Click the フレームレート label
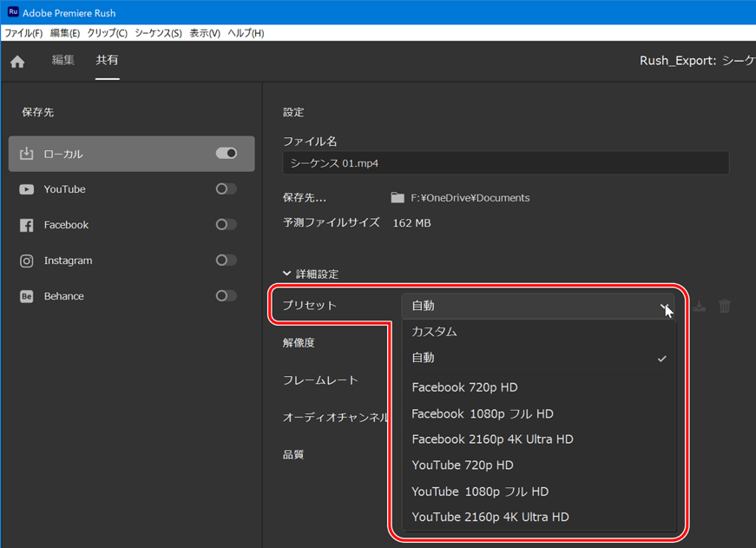 point(320,380)
